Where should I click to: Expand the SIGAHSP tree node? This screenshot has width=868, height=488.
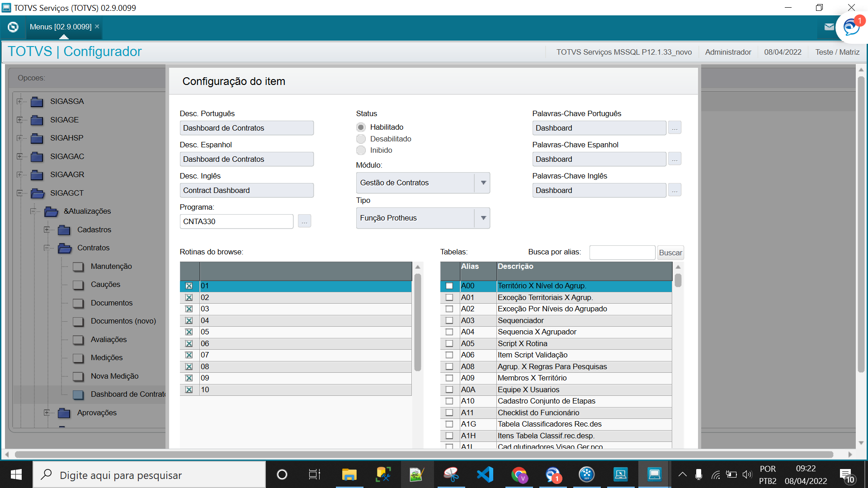click(19, 138)
